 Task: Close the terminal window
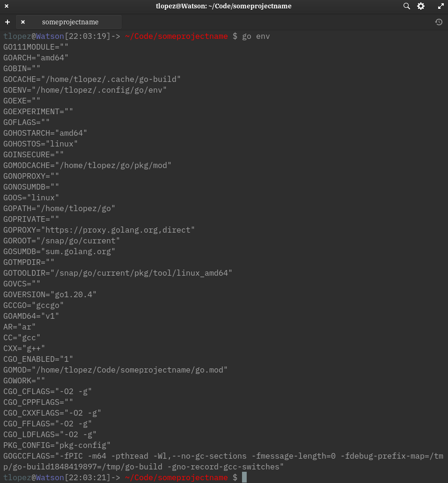(x=7, y=6)
